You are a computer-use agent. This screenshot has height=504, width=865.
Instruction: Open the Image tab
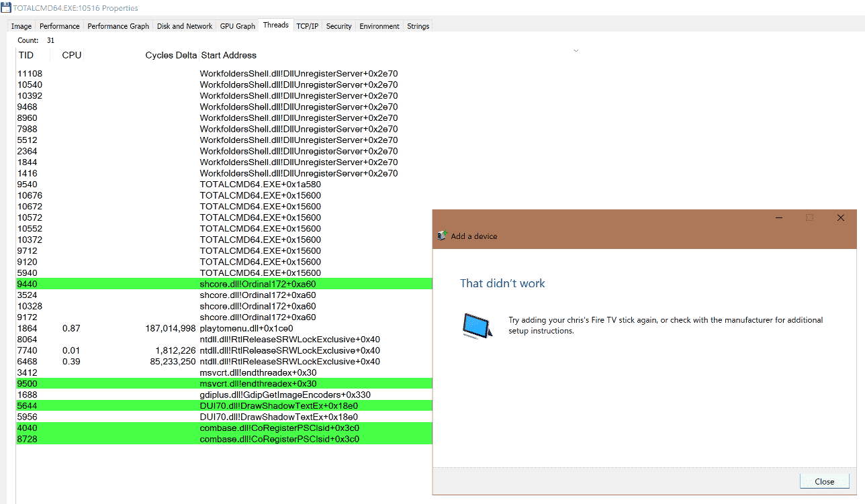21,26
